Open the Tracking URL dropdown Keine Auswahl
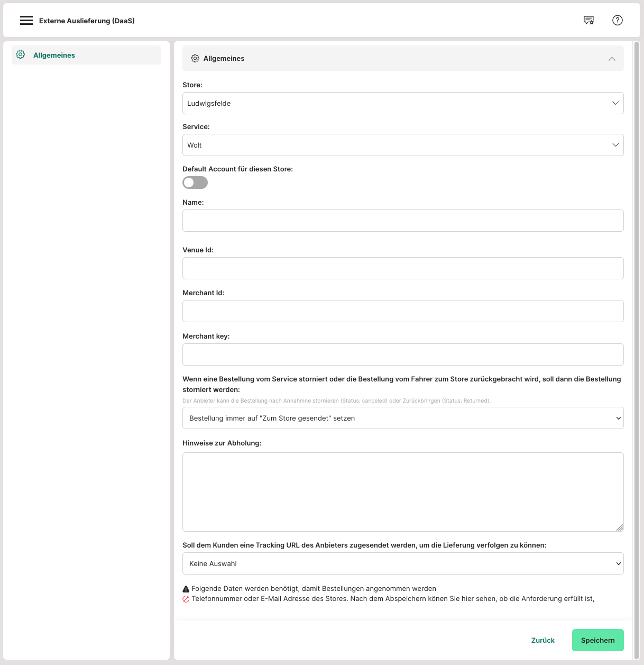644x665 pixels. [x=402, y=563]
